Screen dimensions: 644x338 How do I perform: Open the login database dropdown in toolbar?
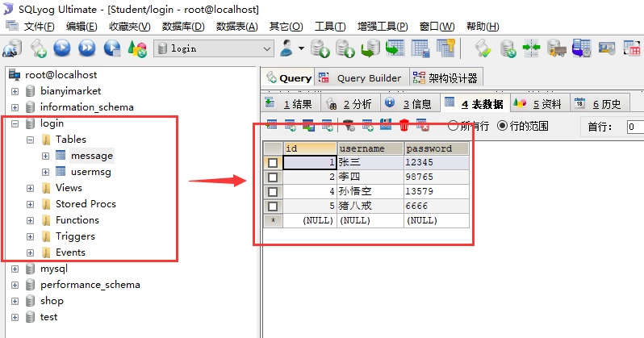[267, 49]
